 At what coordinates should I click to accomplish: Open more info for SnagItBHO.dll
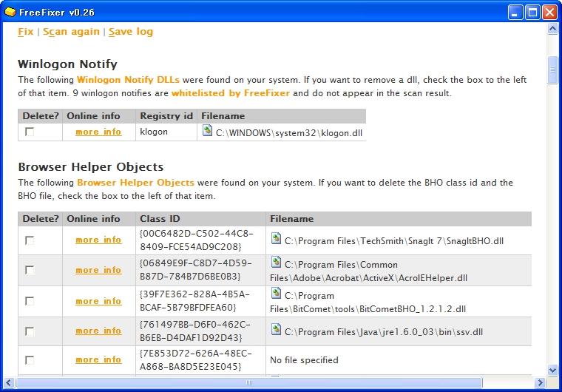[98, 240]
